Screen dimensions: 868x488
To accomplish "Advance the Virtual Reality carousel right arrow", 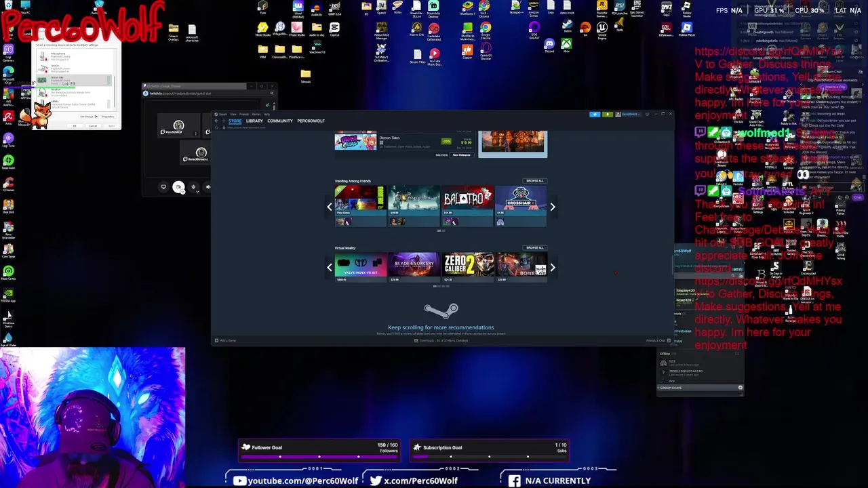I will [x=553, y=268].
